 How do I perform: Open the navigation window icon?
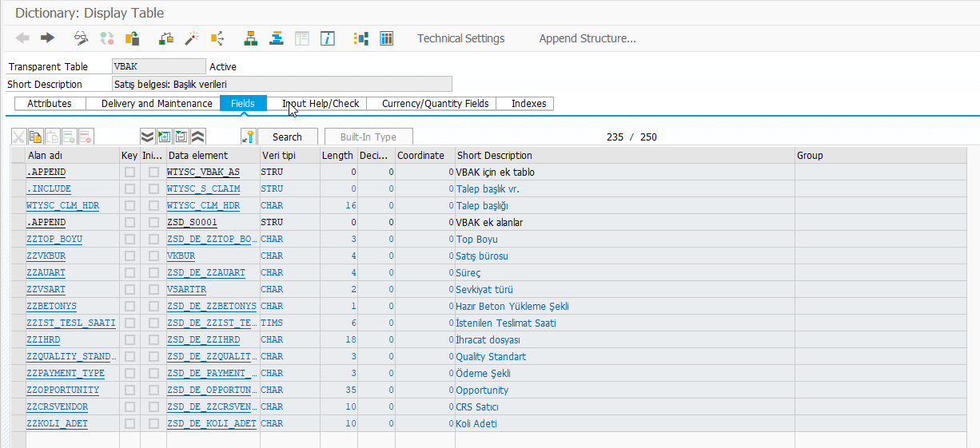pyautogui.click(x=277, y=38)
